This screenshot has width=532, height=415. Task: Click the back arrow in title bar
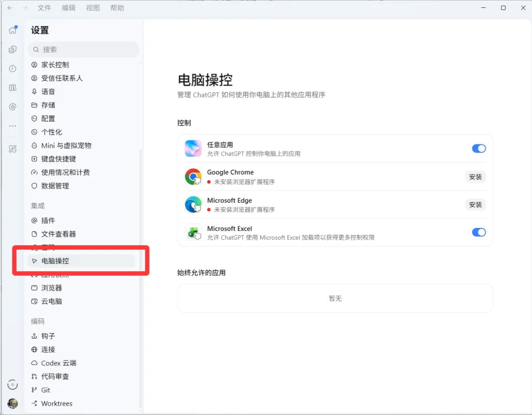coord(10,8)
